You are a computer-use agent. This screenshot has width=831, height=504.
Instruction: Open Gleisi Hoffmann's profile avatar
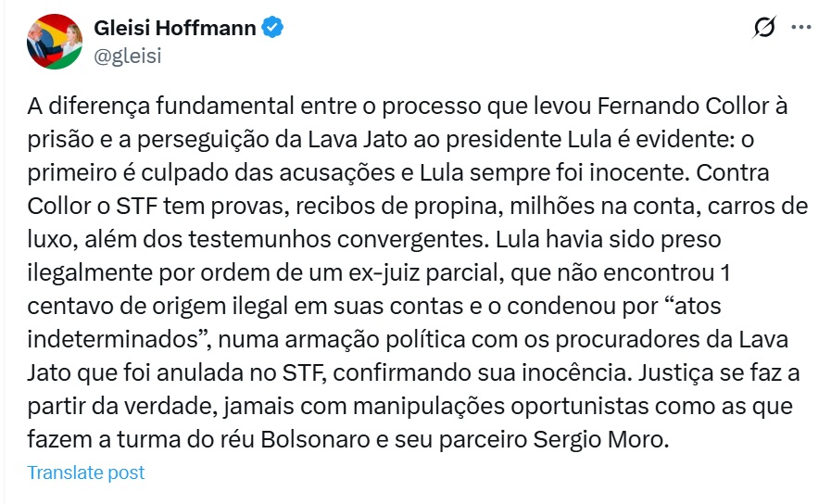55,42
